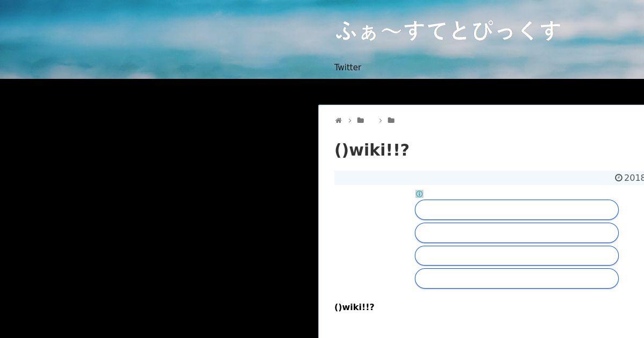Open the ふぁ〜すてとぴっくす site title
This screenshot has width=644, height=338.
448,31
